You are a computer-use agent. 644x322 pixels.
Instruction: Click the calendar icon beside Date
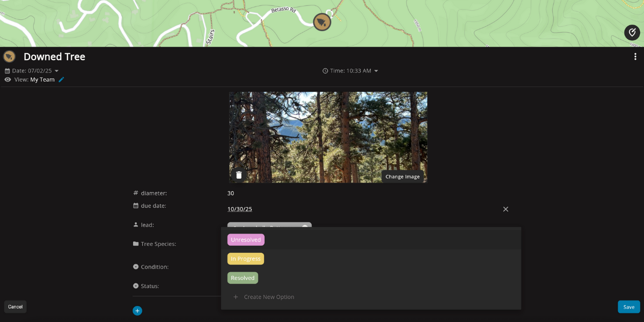[8, 71]
